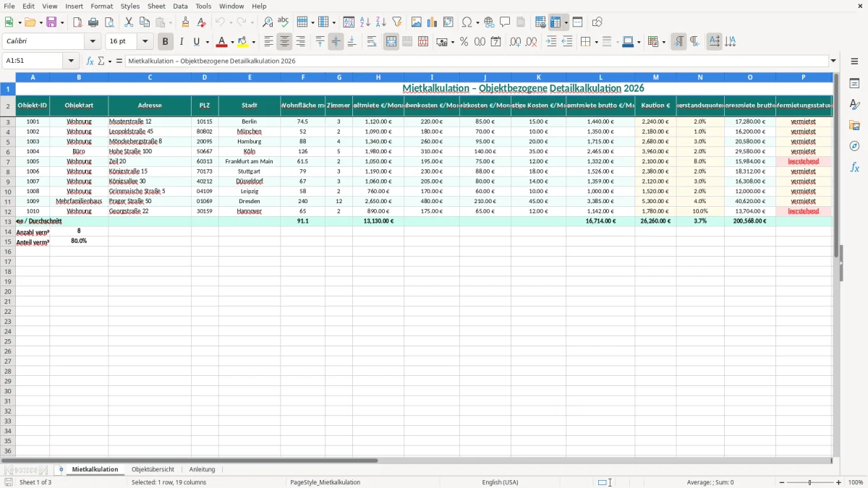This screenshot has height=488, width=868.
Task: Open the Sheet menu
Action: tap(156, 6)
